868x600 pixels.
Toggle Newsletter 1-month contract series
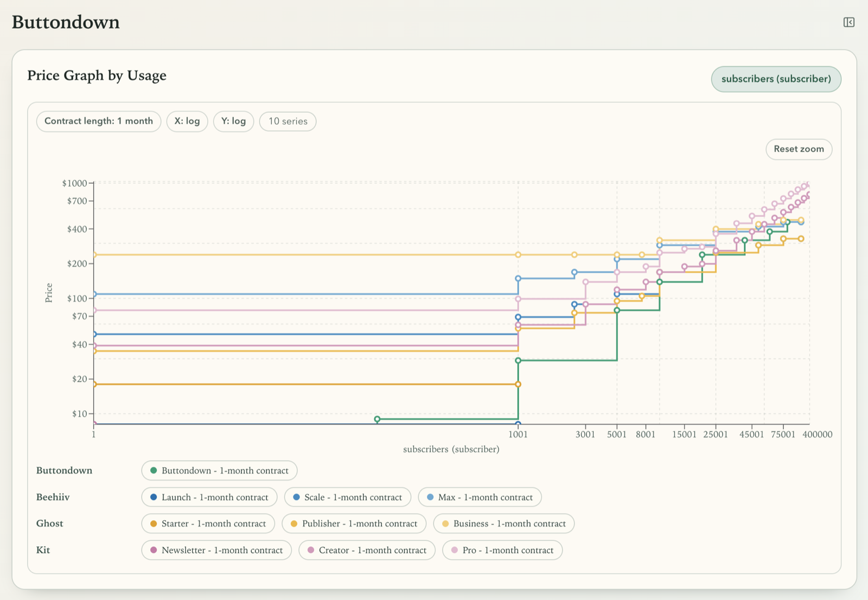point(216,550)
